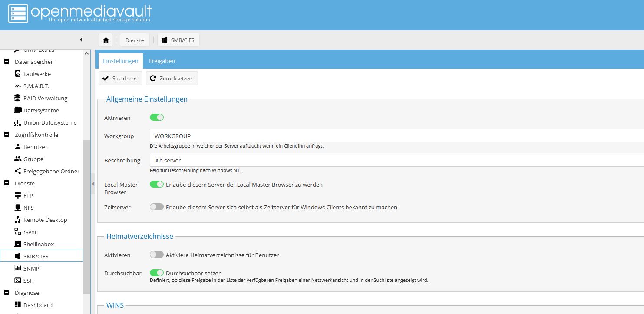Click the Union-Dateisysteme hierarchy icon

17,122
